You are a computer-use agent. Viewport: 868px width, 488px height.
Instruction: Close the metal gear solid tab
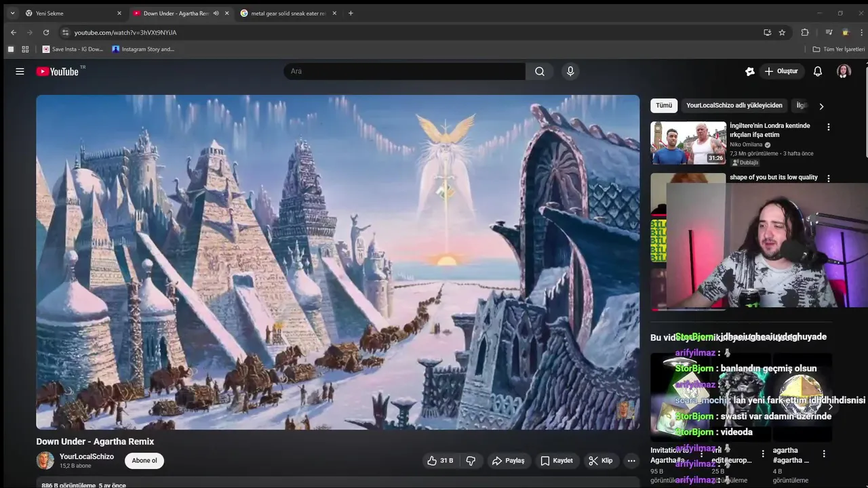pyautogui.click(x=334, y=13)
